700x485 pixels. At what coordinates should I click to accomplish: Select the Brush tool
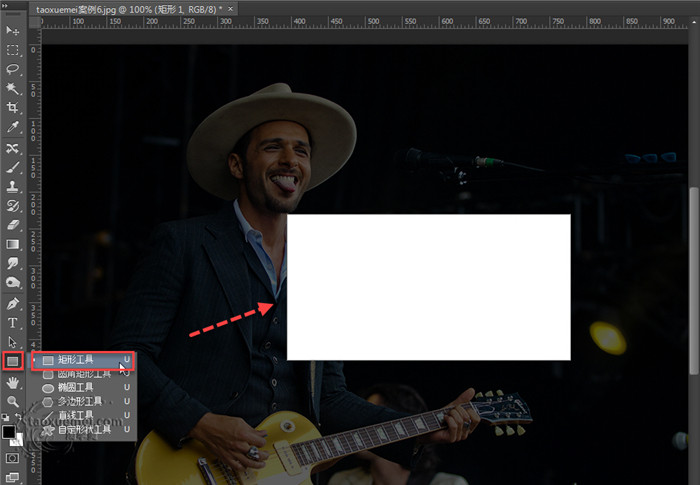coord(13,167)
